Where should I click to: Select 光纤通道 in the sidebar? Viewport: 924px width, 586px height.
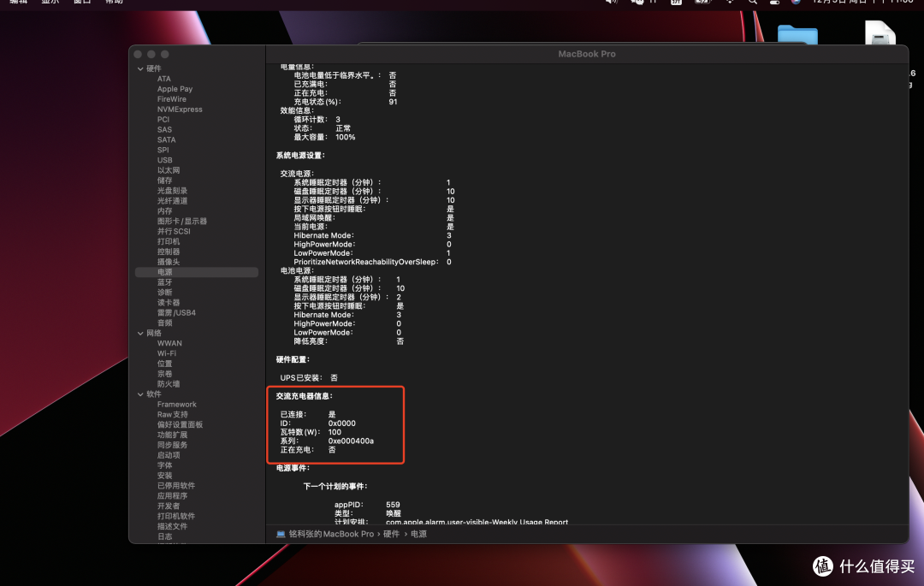coord(172,201)
